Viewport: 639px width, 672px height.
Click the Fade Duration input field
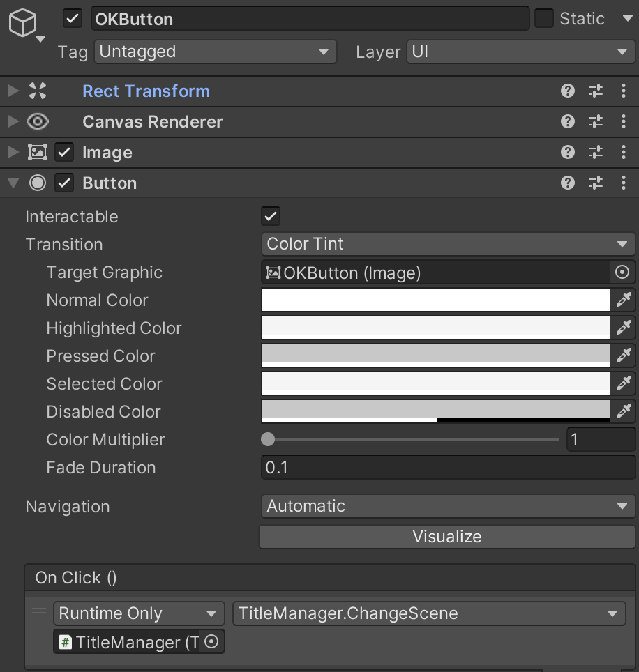pyautogui.click(x=447, y=468)
